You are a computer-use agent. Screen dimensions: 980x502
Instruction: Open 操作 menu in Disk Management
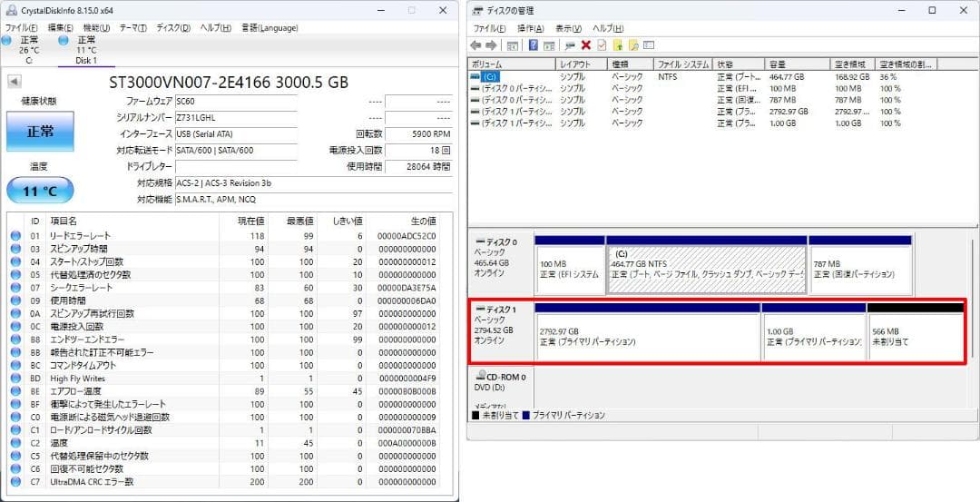pyautogui.click(x=531, y=29)
